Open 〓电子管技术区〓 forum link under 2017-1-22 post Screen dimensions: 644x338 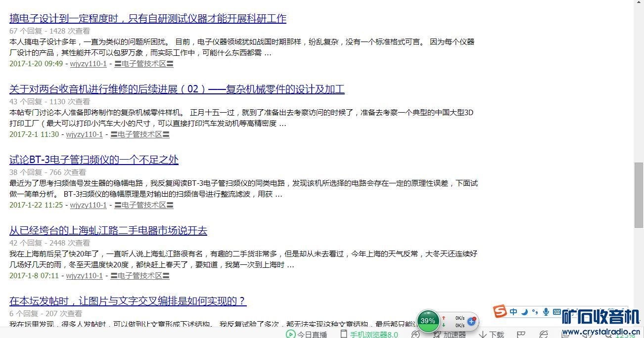pyautogui.click(x=144, y=205)
